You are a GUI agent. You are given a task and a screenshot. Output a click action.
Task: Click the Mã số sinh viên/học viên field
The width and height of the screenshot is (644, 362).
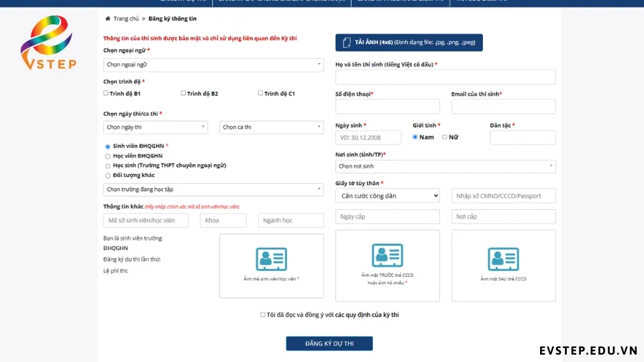tap(146, 221)
